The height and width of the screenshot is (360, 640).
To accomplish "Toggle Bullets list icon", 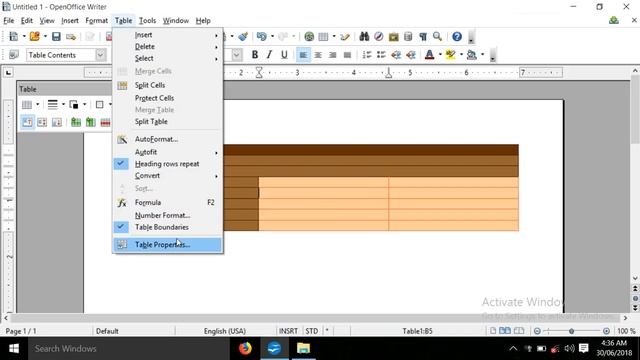I will [381, 55].
